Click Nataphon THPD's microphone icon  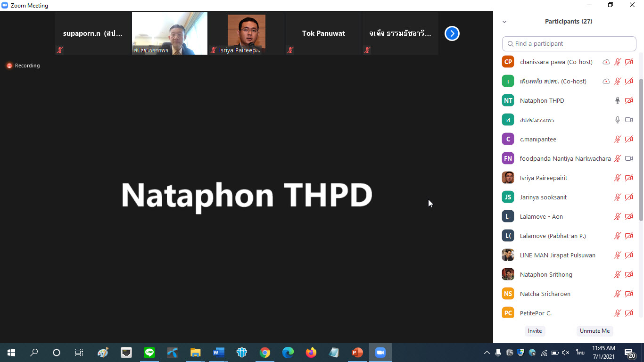coord(617,100)
